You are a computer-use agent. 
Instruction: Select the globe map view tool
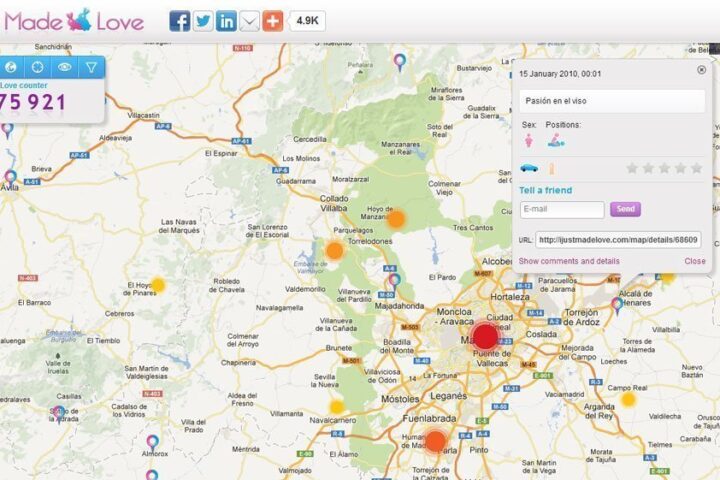(11, 68)
